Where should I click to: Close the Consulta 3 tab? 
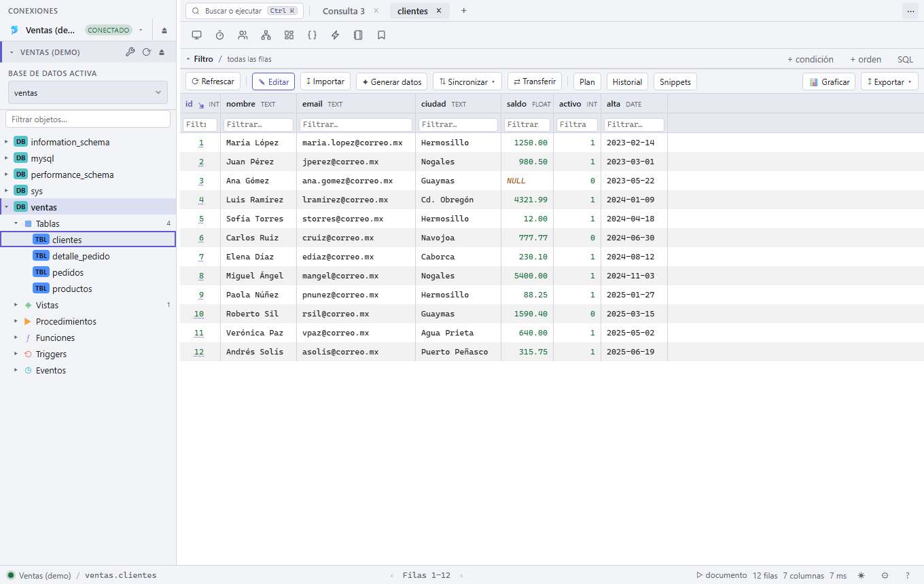tap(376, 11)
